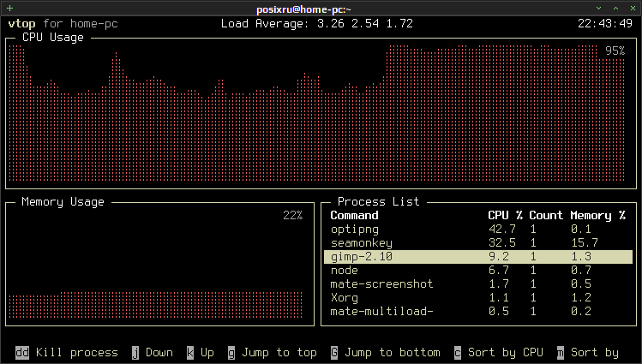This screenshot has width=642, height=364.
Task: Click the 'Count' column header
Action: pyautogui.click(x=546, y=215)
